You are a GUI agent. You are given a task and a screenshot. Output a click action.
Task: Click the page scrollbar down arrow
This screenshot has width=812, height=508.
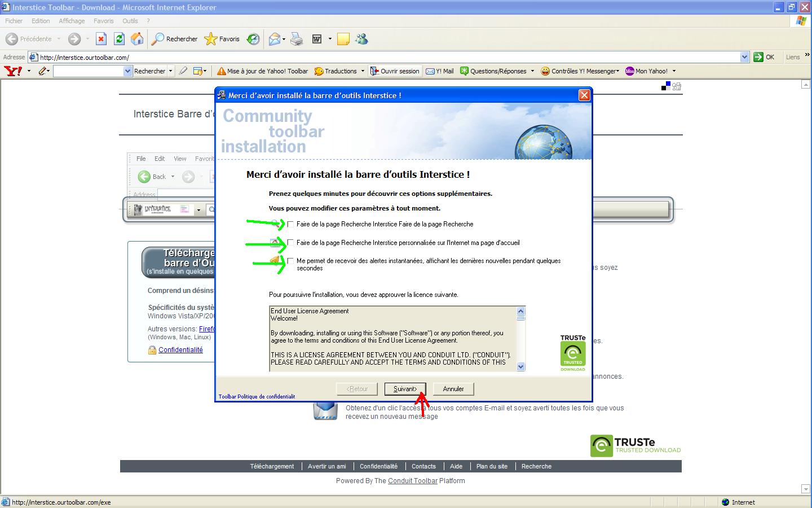click(x=806, y=489)
